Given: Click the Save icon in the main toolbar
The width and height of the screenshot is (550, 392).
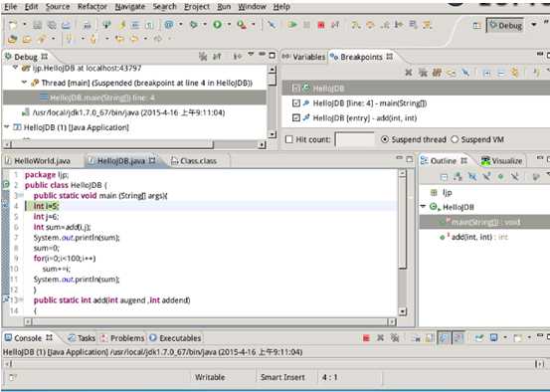Looking at the screenshot, I should click(x=37, y=25).
